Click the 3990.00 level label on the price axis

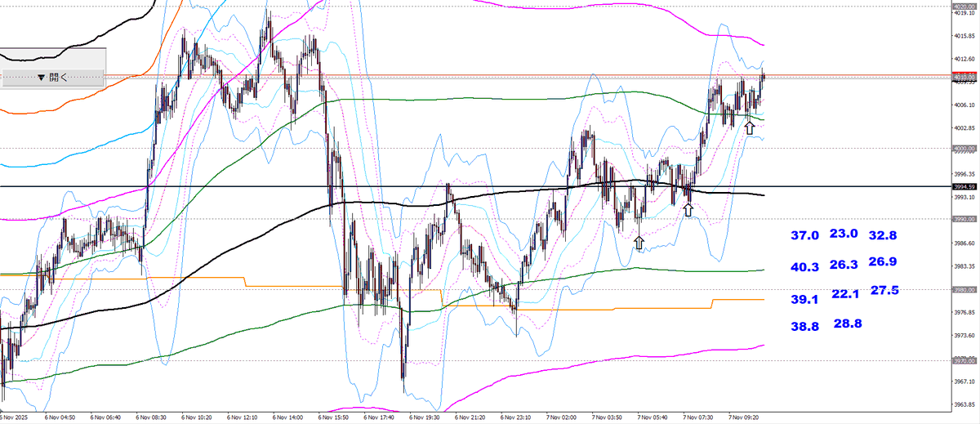pos(964,219)
